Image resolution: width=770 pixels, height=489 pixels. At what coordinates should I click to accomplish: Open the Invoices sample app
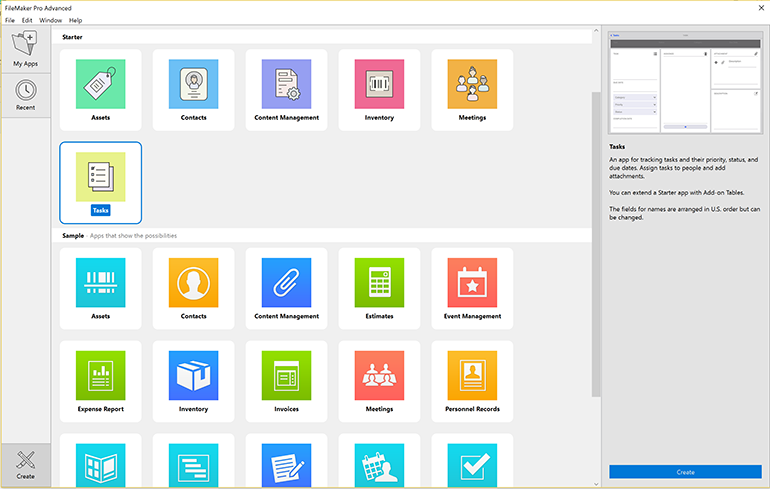click(286, 376)
